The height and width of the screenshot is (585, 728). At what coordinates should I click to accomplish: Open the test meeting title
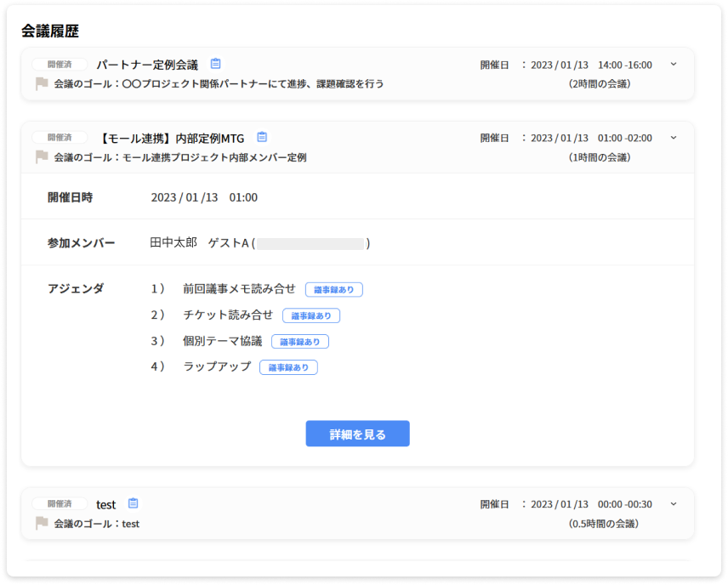[105, 504]
